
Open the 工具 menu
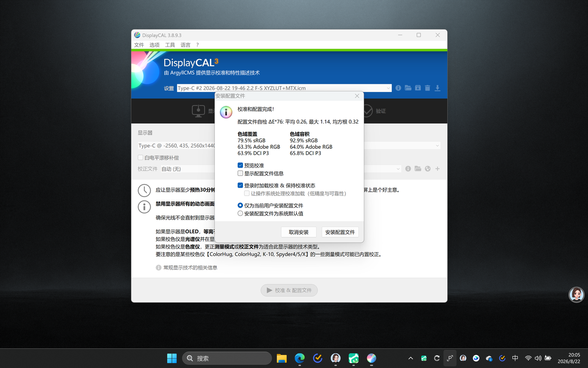[x=170, y=45]
